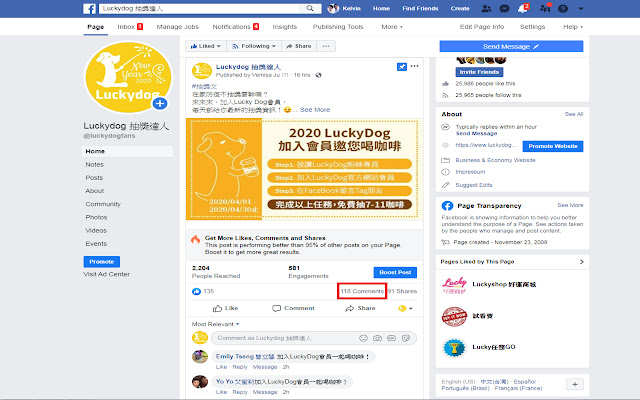The height and width of the screenshot is (400, 640).
Task: Open the Manage Jobs tab
Action: coord(178,27)
